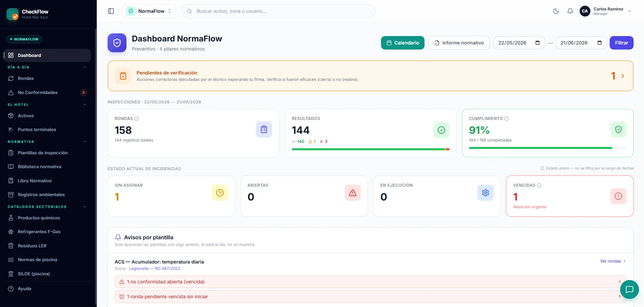This screenshot has width=644, height=307.
Task: Select the 140 passed results count
Action: (x=298, y=142)
